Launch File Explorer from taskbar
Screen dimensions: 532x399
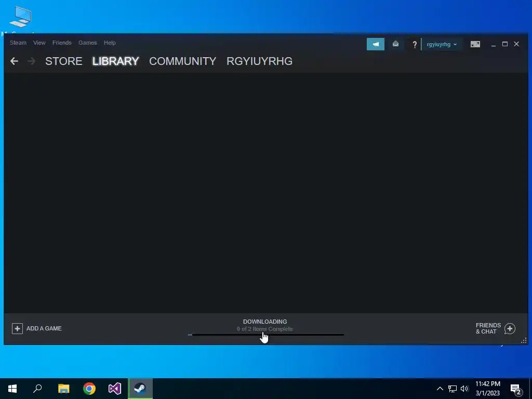tap(63, 389)
